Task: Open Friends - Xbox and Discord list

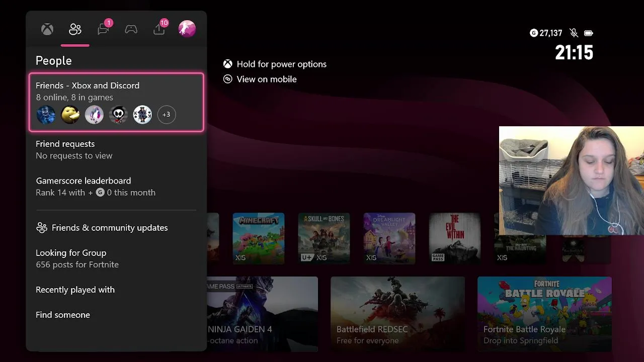Action: pyautogui.click(x=116, y=103)
